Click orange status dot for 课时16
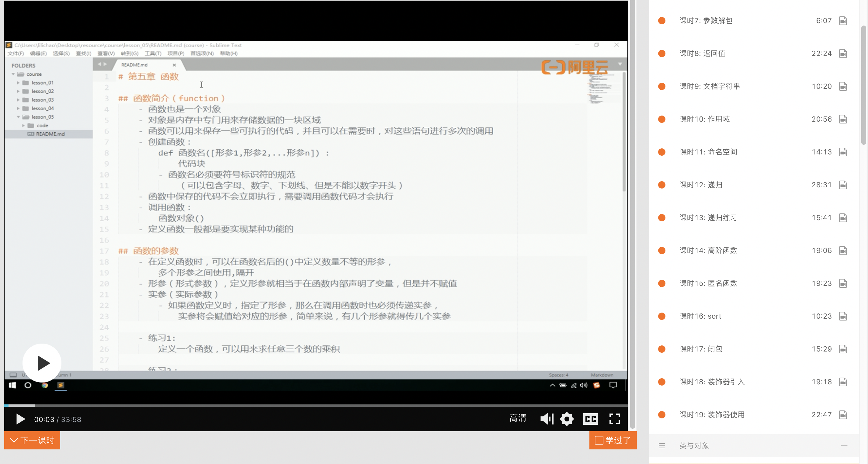868x464 pixels. click(662, 316)
